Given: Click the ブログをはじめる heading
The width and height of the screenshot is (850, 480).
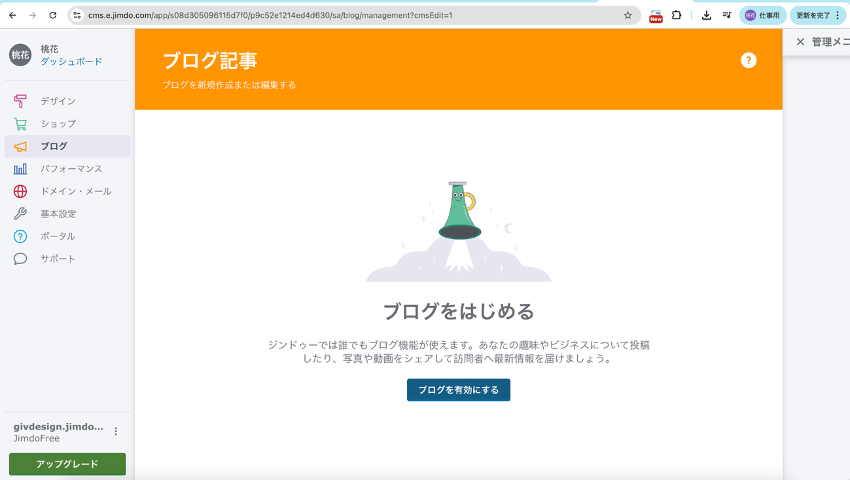Looking at the screenshot, I should pos(459,311).
